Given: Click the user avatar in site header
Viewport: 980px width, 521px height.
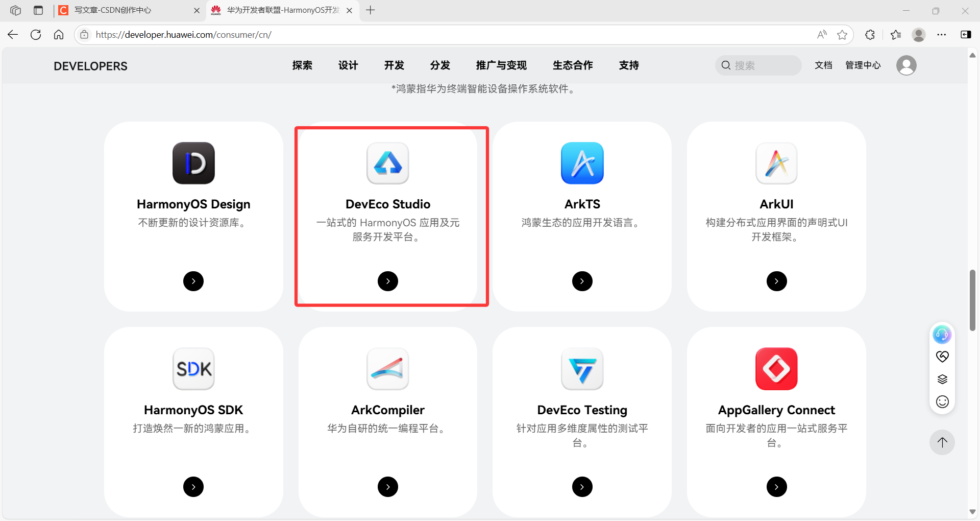Looking at the screenshot, I should click(906, 65).
